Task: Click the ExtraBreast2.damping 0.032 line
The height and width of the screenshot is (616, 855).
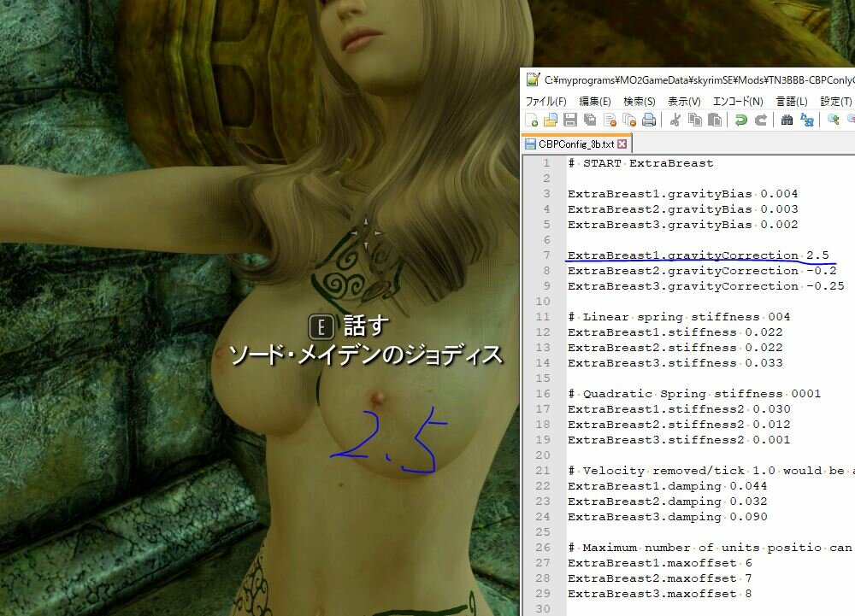Action: (667, 501)
